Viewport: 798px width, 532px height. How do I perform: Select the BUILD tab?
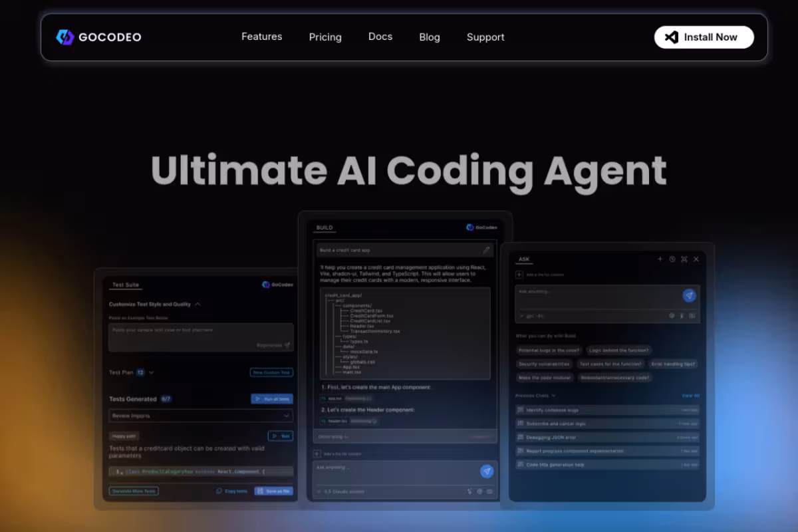pos(325,227)
